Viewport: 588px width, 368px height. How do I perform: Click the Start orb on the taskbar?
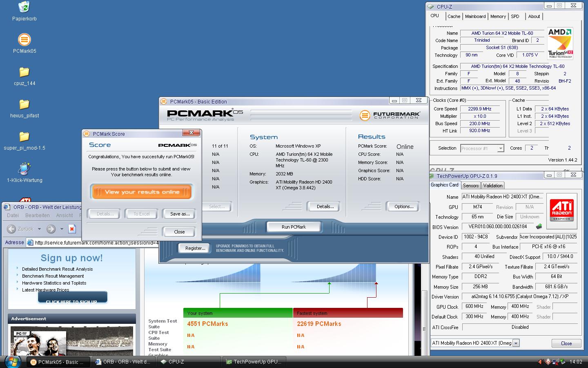click(x=12, y=361)
